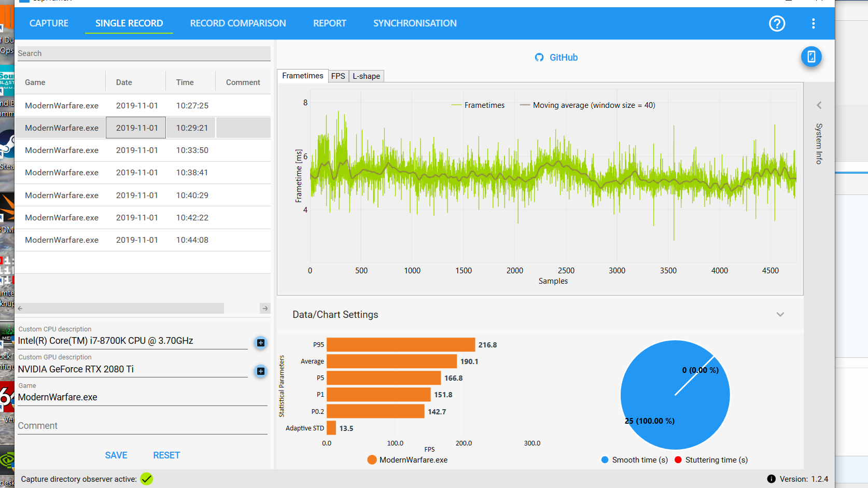Toggle the Moving average legend entry
868x488 pixels.
tap(587, 105)
